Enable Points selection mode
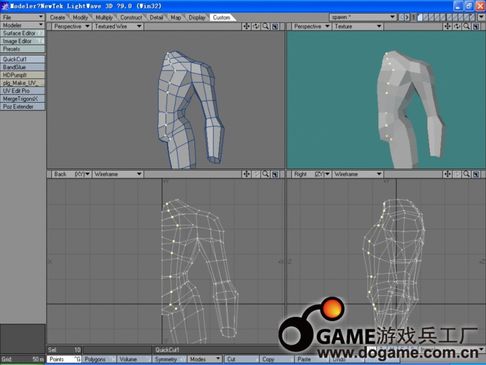Image resolution: width=486 pixels, height=365 pixels. 64,359
